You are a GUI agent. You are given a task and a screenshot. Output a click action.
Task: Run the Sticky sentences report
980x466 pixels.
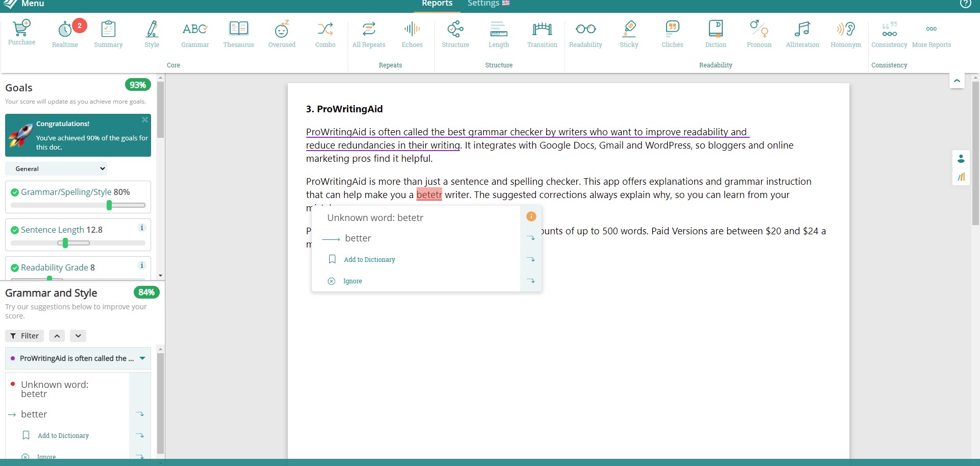tap(629, 34)
